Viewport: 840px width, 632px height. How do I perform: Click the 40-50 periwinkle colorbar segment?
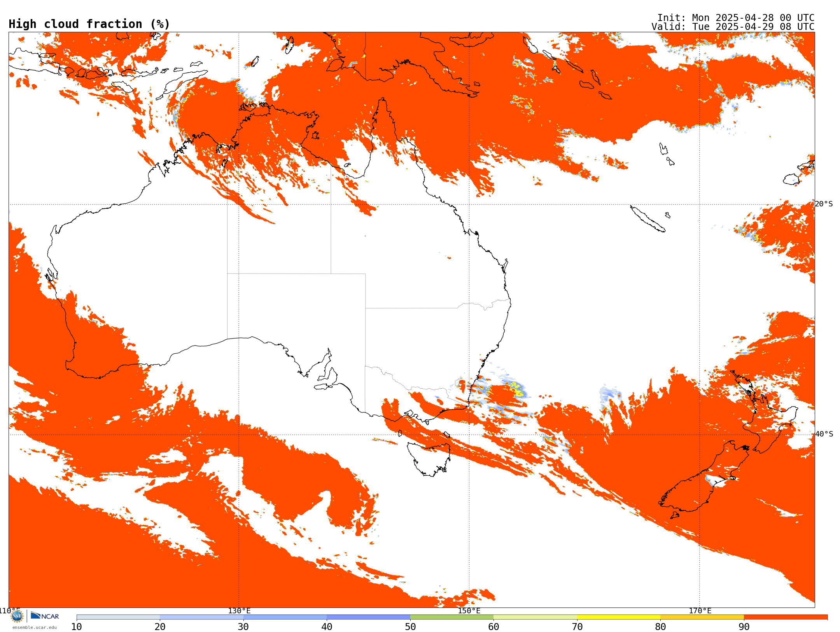point(368,617)
